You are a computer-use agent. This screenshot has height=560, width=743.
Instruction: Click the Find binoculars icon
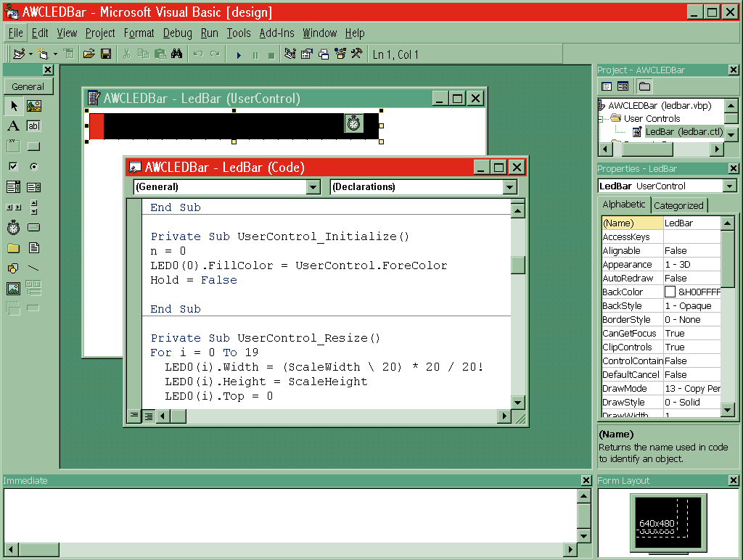point(176,54)
